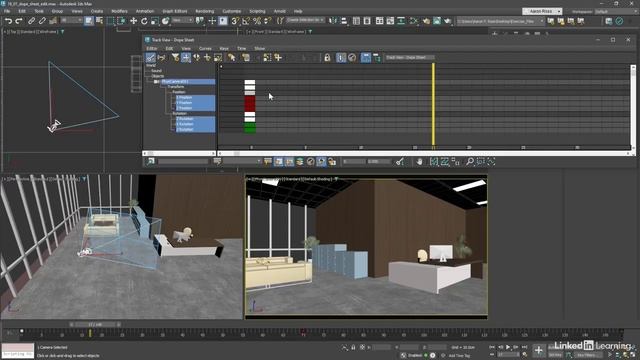Toggle Edit Ranges mode in Dope Sheet

[162, 58]
